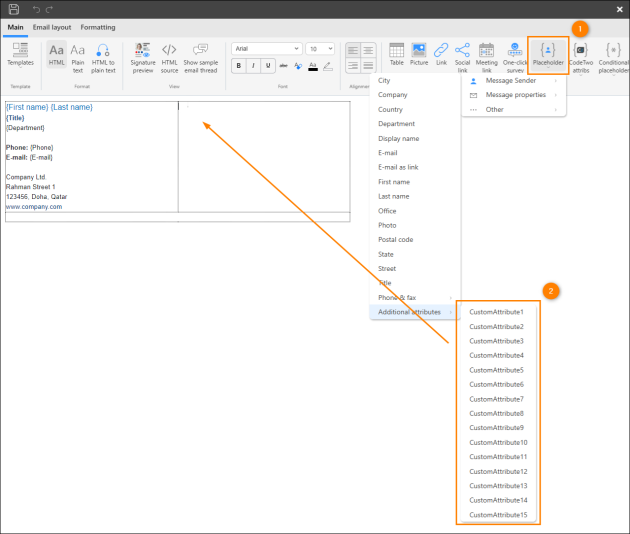Select the HTML format button
The image size is (630, 534).
click(x=56, y=54)
